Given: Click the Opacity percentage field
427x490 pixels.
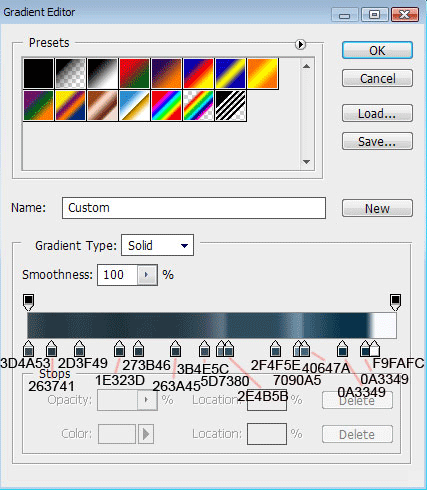Looking at the screenshot, I should [117, 400].
